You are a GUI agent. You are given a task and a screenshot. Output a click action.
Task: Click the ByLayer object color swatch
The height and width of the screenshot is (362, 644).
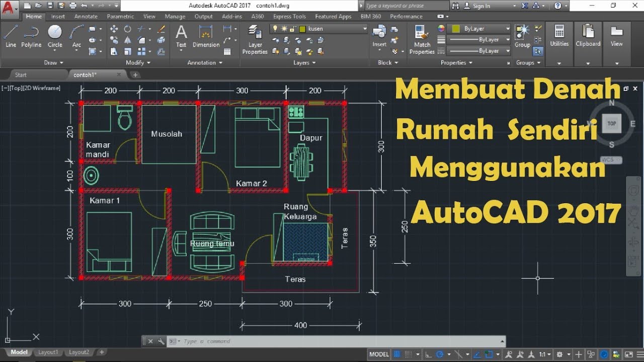click(456, 29)
